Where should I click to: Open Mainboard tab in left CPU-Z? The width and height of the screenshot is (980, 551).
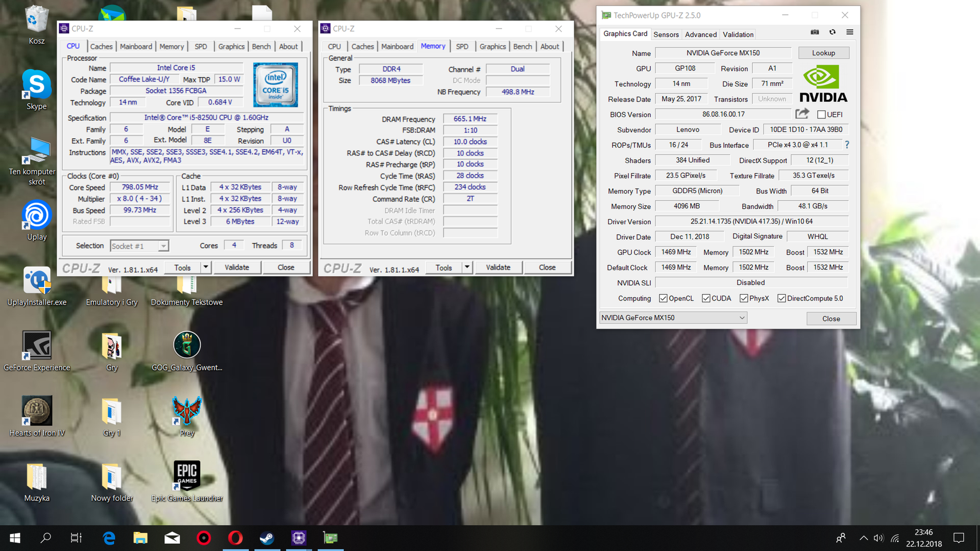click(136, 46)
